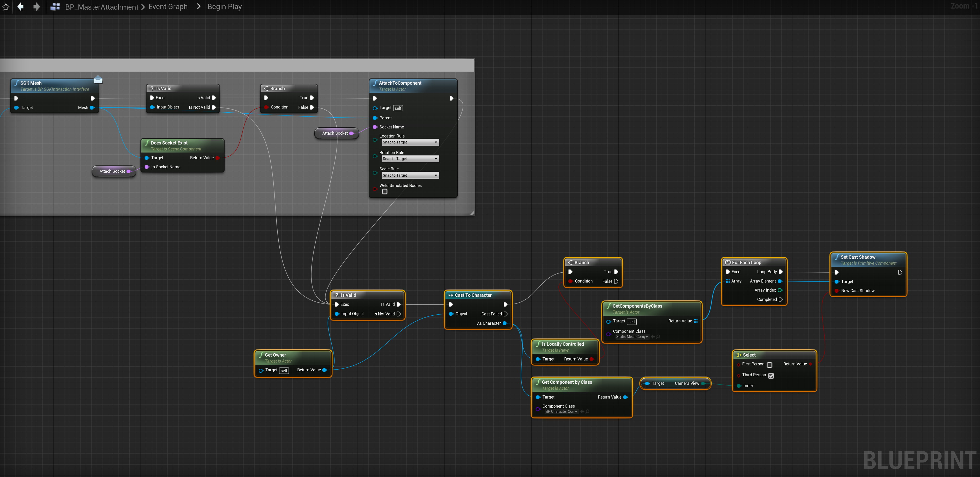Click the Attach Socket variable near AttachToComponent
The height and width of the screenshot is (477, 980).
point(335,133)
